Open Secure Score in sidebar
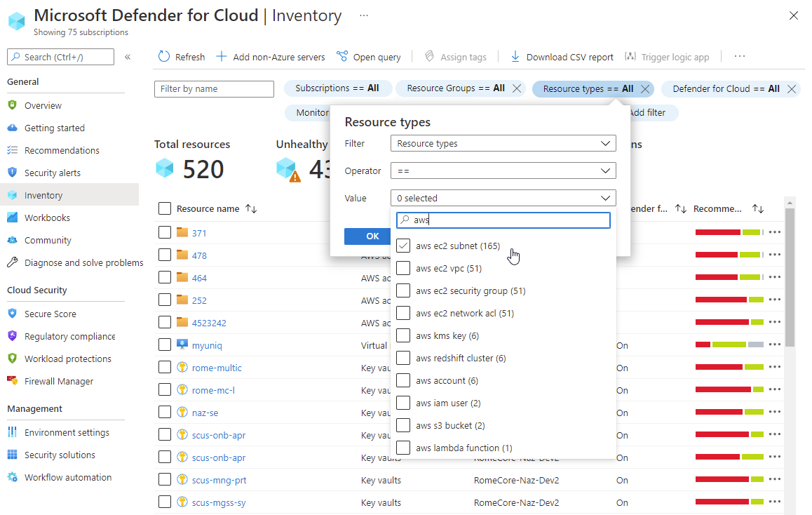This screenshot has height=515, width=812. (50, 314)
